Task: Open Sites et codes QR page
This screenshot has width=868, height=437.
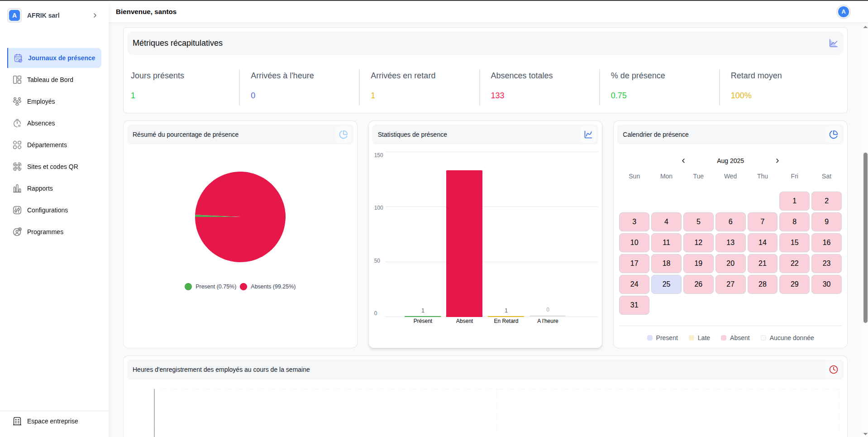Action: point(52,167)
